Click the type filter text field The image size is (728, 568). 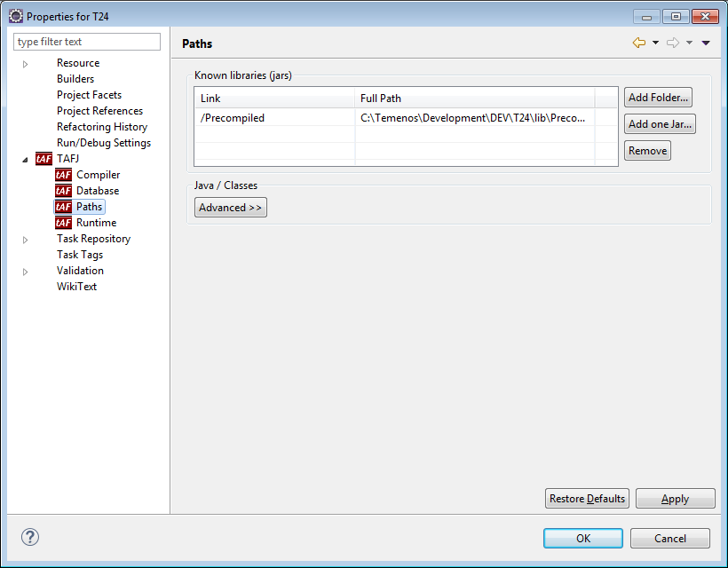click(x=87, y=42)
